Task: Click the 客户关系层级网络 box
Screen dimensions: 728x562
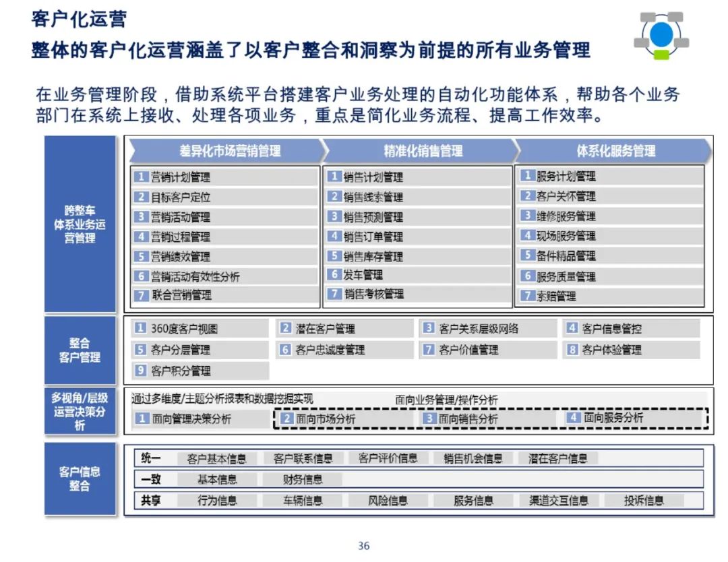Action: [489, 329]
